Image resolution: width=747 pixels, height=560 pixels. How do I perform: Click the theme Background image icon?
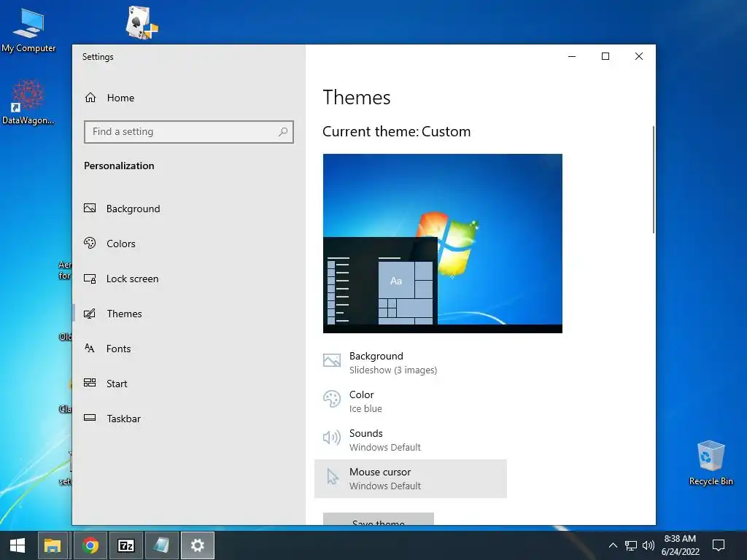[x=332, y=360]
